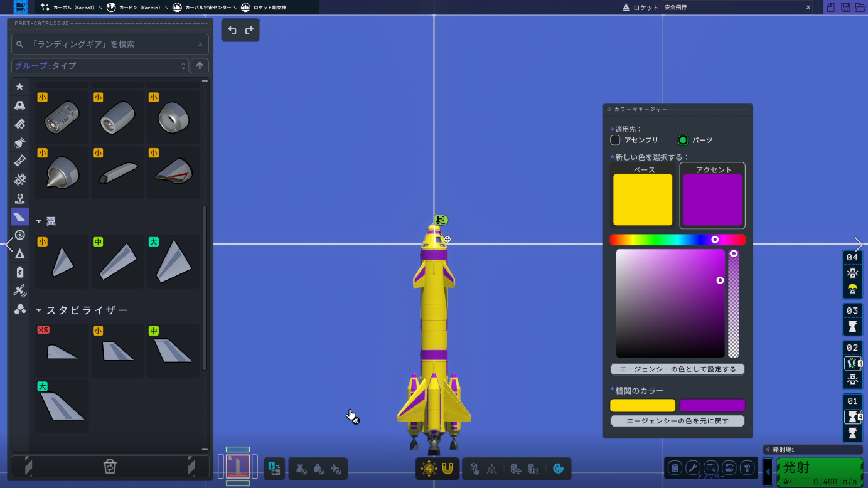Viewport: 868px width, 488px height.
Task: Click the sort direction up-arrow button
Action: 200,66
